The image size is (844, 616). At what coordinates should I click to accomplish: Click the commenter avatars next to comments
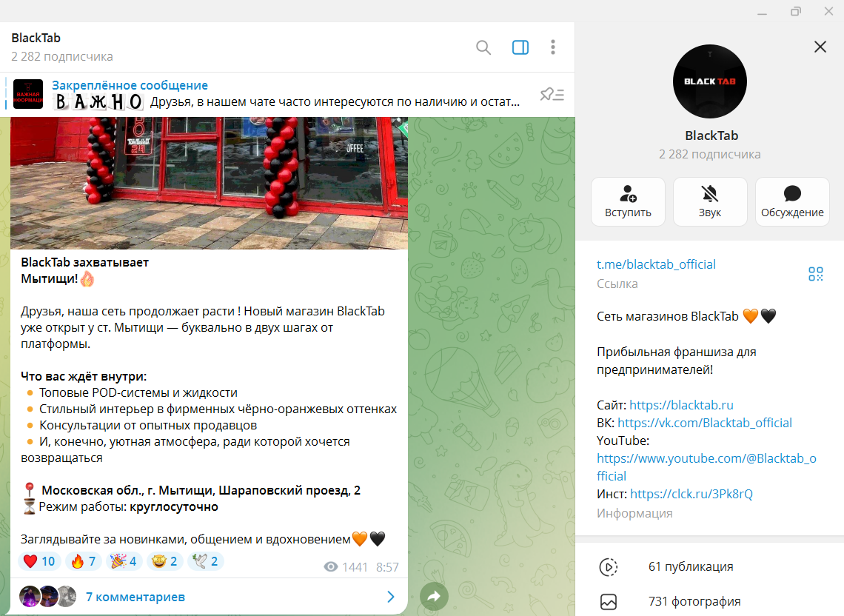pos(48,596)
